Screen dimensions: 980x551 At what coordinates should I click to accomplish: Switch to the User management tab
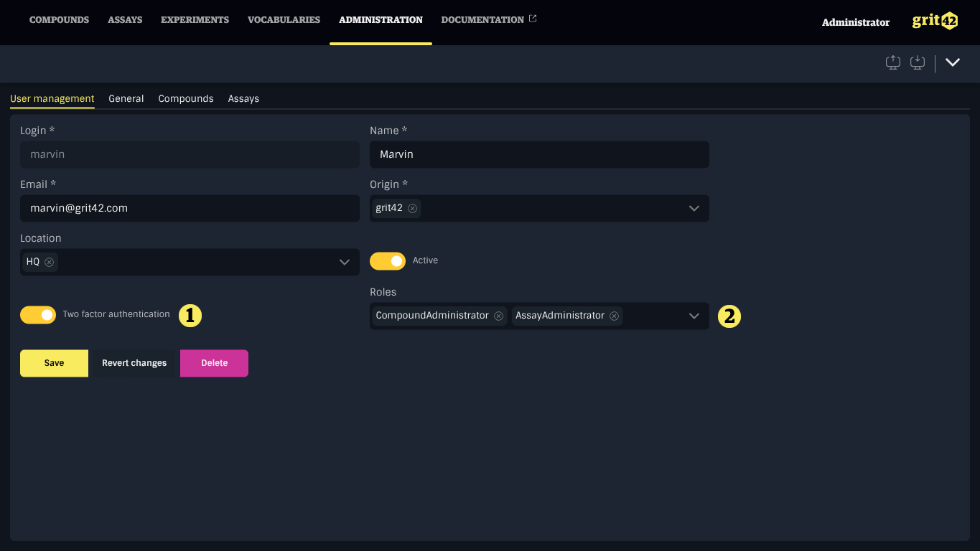(x=52, y=98)
